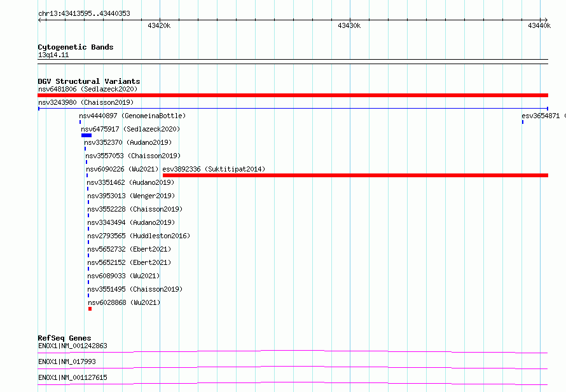The width and height of the screenshot is (566, 392).
Task: Select the nsv3352370 (Audano2019) label
Action: click(x=128, y=142)
